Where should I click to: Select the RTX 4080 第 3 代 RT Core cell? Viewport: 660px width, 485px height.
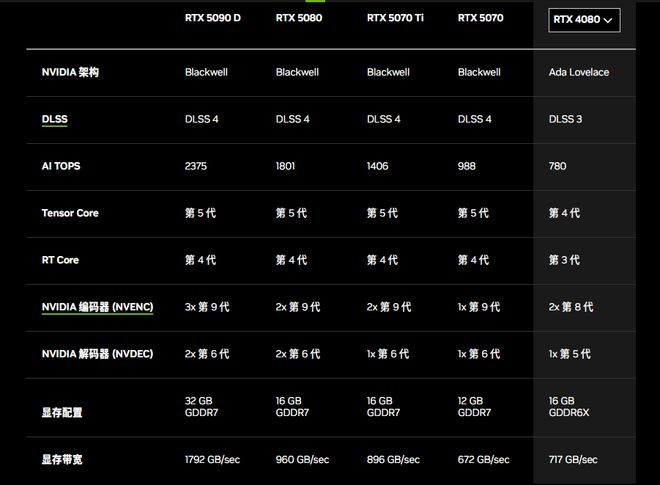pos(564,260)
